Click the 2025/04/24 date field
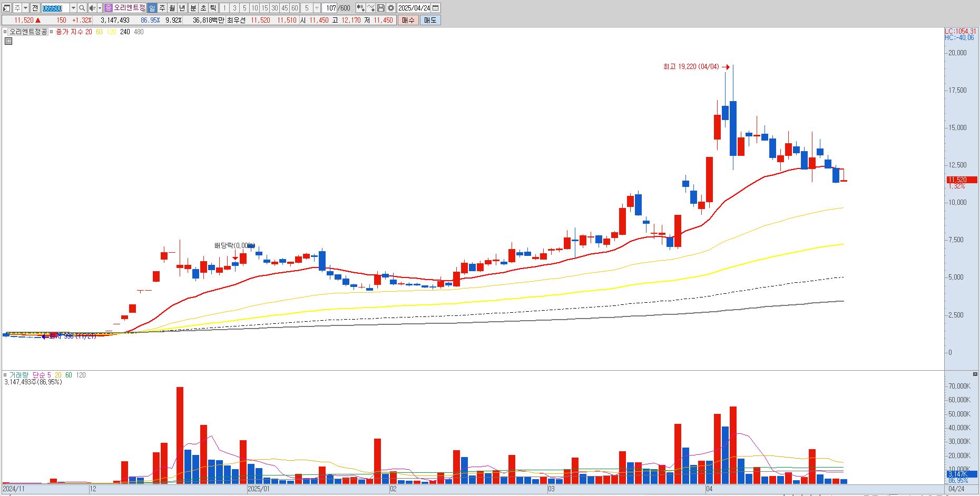Screen dimensions: 980x496 414,8
